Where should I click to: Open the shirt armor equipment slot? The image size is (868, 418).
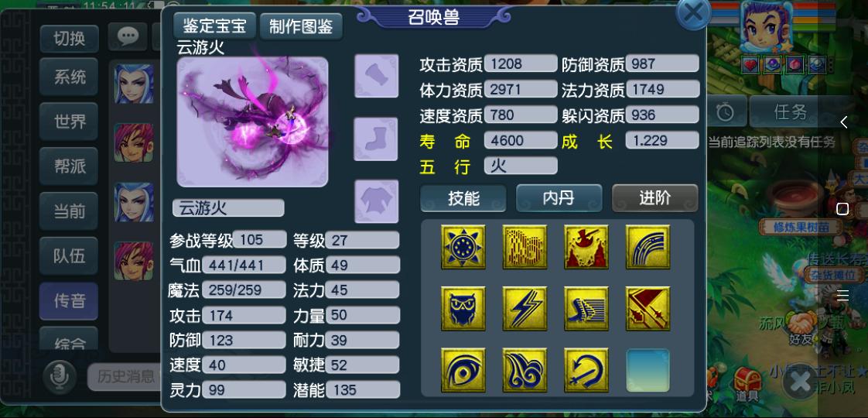coord(377,201)
